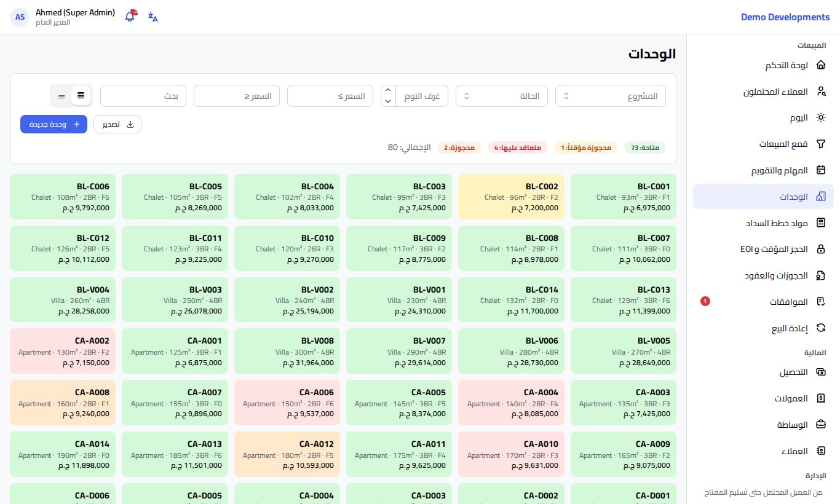Viewport: 840px width, 504px height.
Task: Open the Demo Developments home link
Action: [x=785, y=17]
